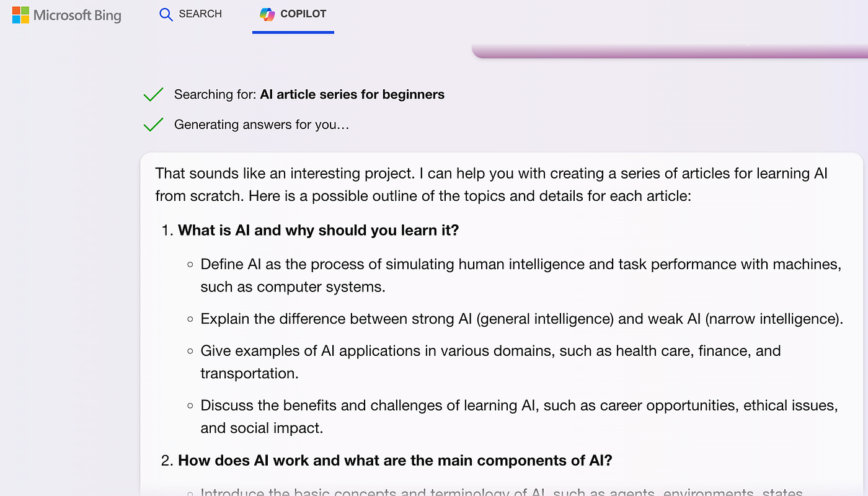Select the COPILOT tab
The image size is (868, 496).
click(293, 14)
